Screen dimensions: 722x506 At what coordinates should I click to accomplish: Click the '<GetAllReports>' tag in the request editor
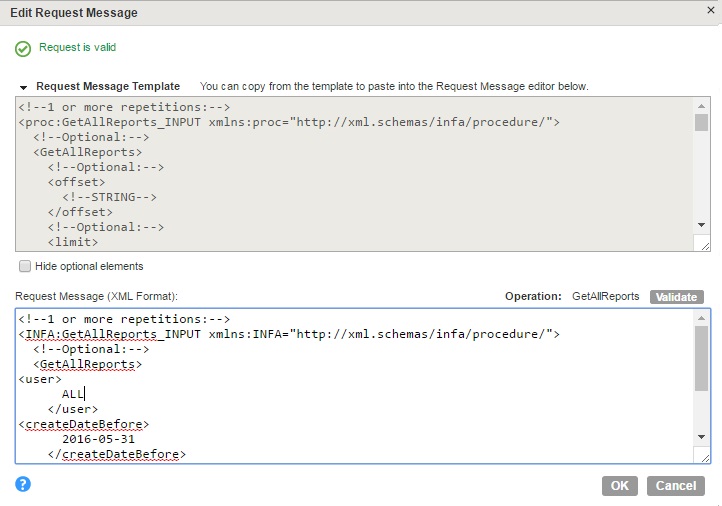87,364
